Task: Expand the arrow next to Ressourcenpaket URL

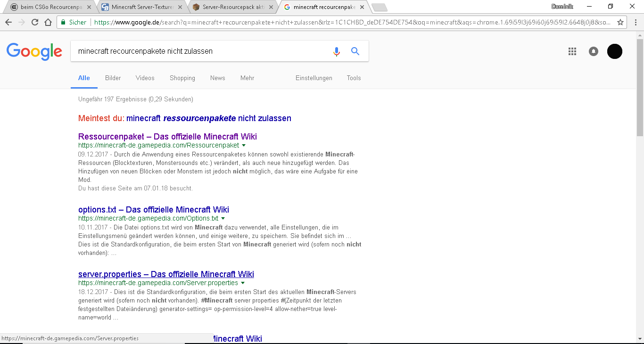Action: click(244, 146)
